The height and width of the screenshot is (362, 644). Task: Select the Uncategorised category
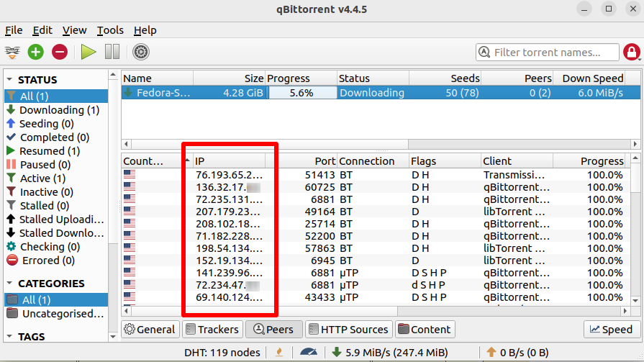coord(56,314)
